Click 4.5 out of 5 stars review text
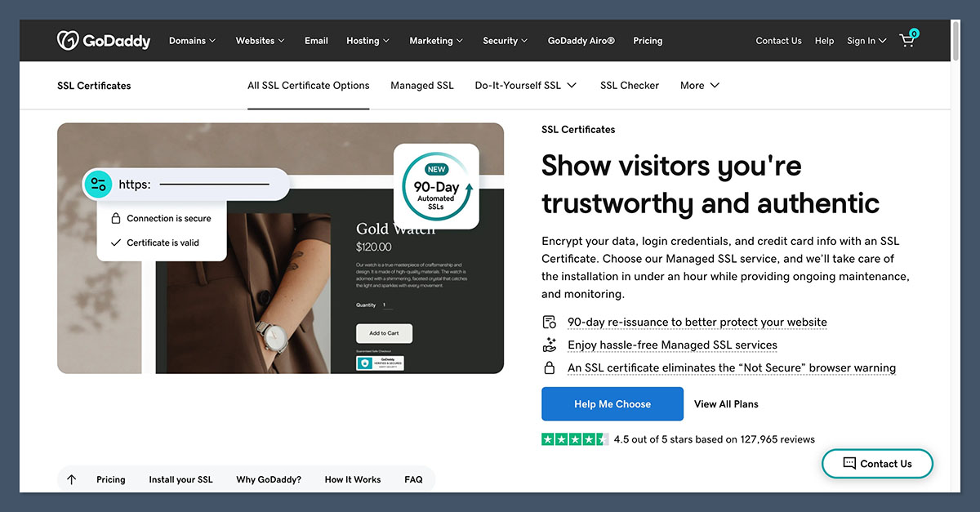The image size is (980, 512). (715, 439)
